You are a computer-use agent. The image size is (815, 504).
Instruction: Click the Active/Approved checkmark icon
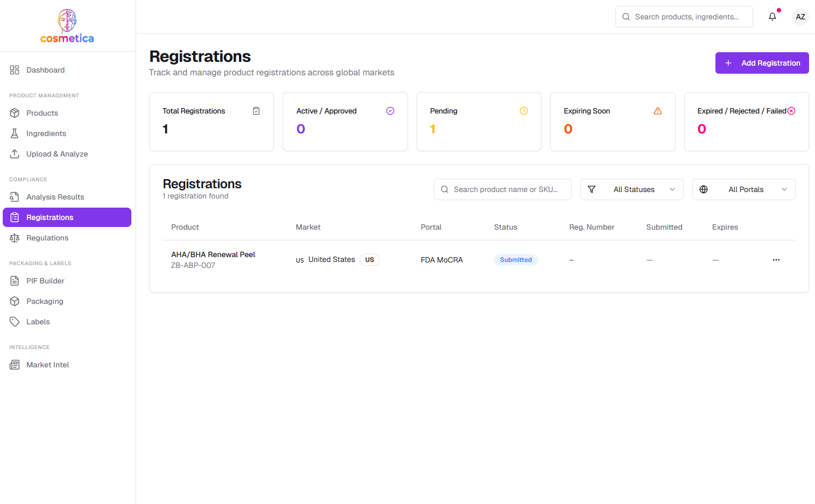(390, 111)
